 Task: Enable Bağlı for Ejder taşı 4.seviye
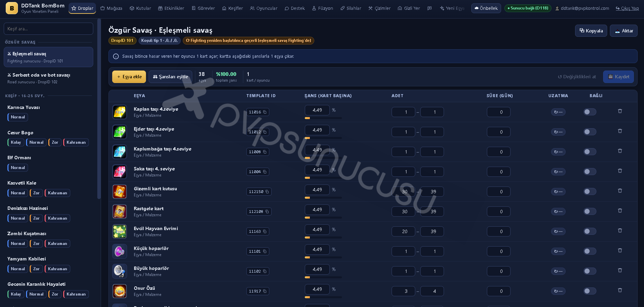[x=590, y=132]
